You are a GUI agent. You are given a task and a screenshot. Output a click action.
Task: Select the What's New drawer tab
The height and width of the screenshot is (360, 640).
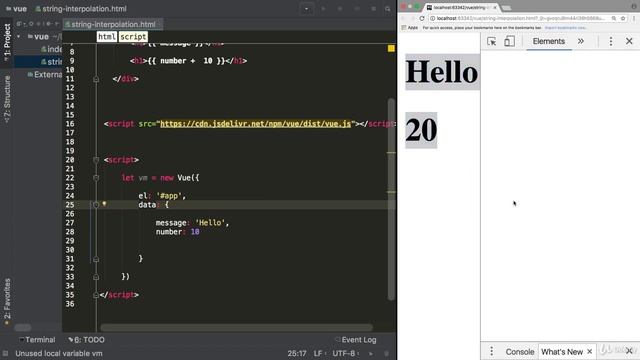[x=562, y=351]
